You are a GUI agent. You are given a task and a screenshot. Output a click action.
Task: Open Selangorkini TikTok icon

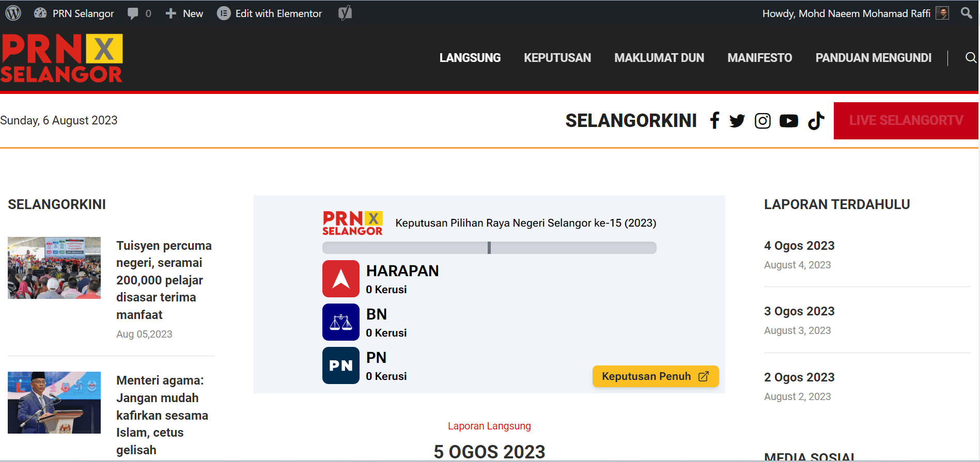click(816, 120)
